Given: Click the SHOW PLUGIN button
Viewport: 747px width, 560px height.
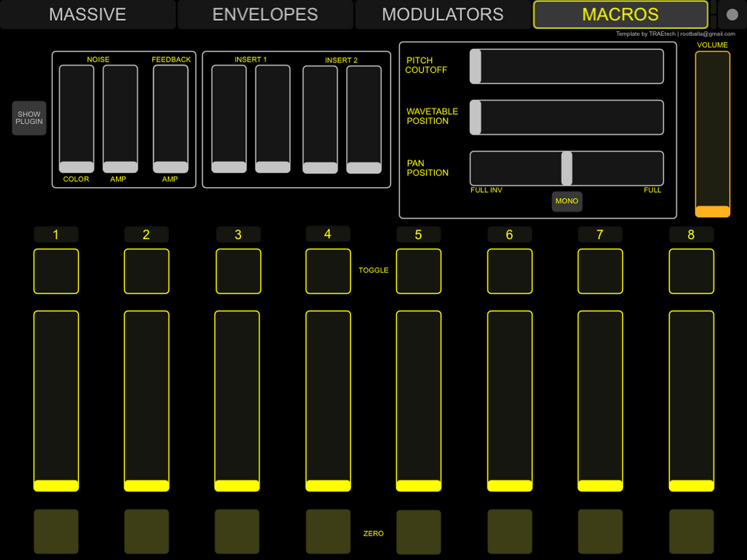Looking at the screenshot, I should 29,118.
